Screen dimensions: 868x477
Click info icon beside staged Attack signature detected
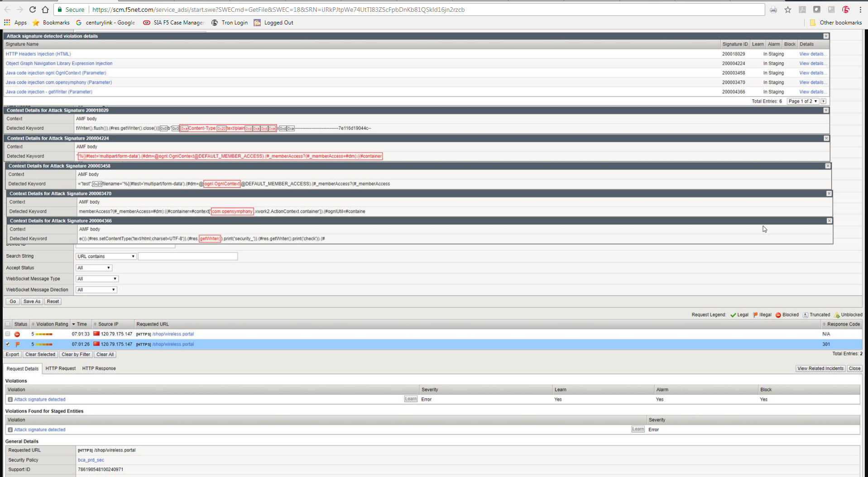[10, 430]
